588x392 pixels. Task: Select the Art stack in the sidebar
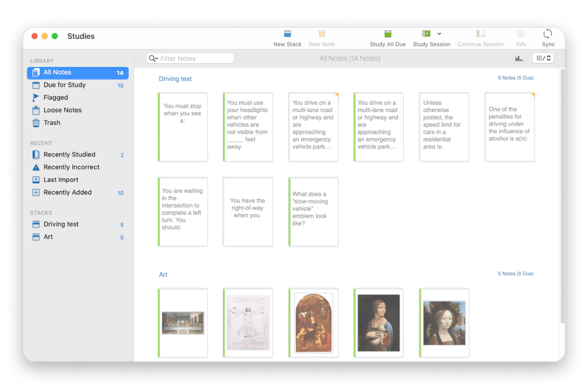[48, 237]
